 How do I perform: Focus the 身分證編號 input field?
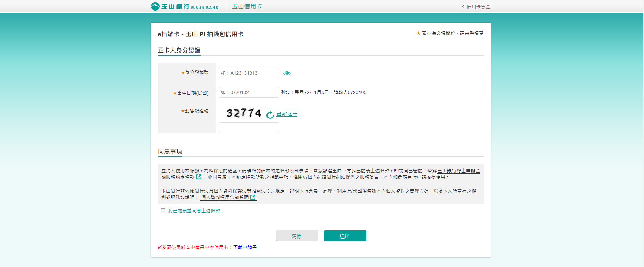click(249, 73)
